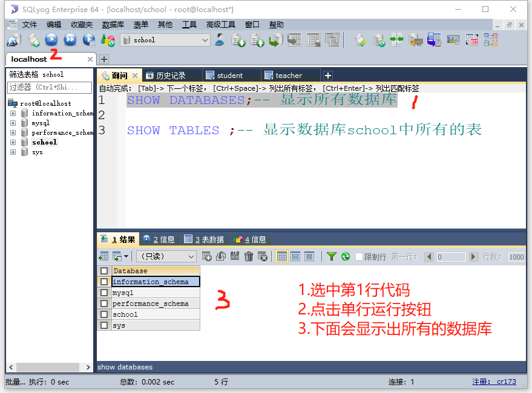Switch to the 3 表数据 result tab
Image resolution: width=532 pixels, height=393 pixels.
(x=204, y=240)
